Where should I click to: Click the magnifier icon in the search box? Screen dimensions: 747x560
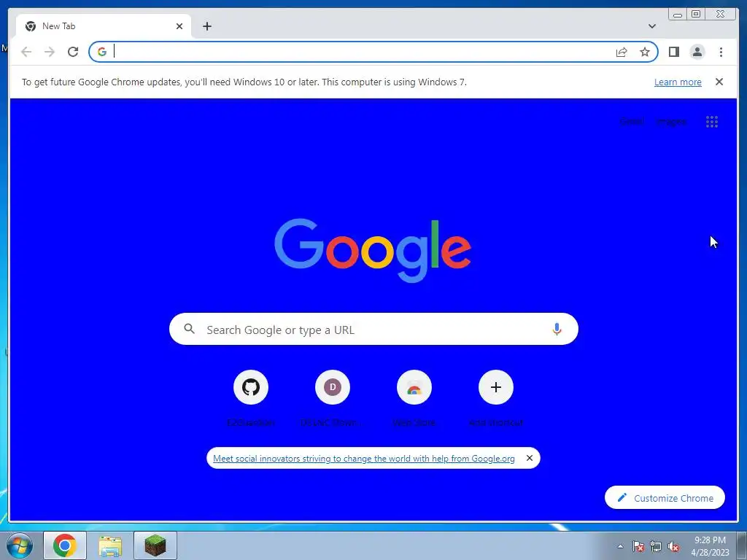click(189, 329)
